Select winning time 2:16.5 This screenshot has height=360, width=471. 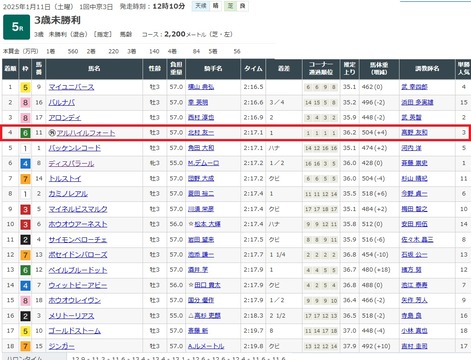(x=253, y=87)
